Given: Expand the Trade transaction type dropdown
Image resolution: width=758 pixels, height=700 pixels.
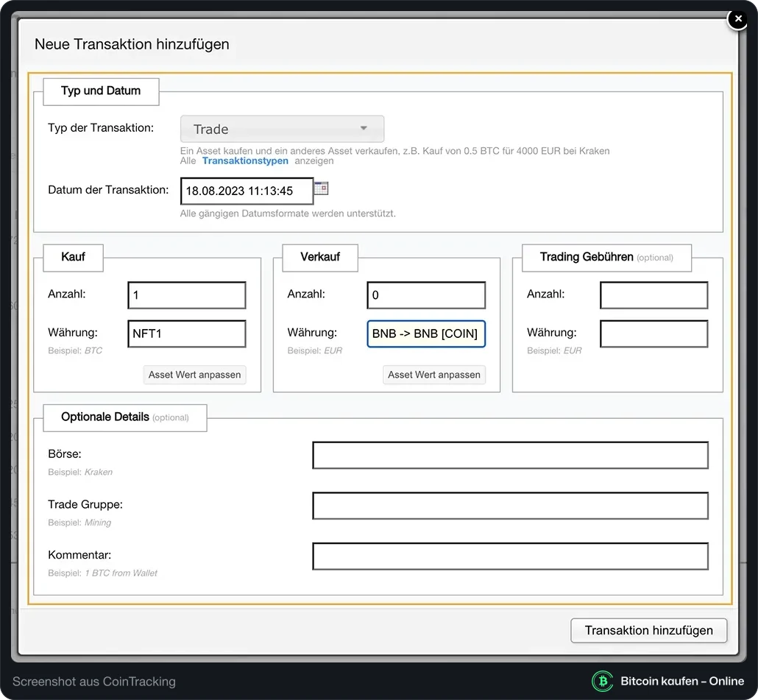Looking at the screenshot, I should pyautogui.click(x=283, y=129).
